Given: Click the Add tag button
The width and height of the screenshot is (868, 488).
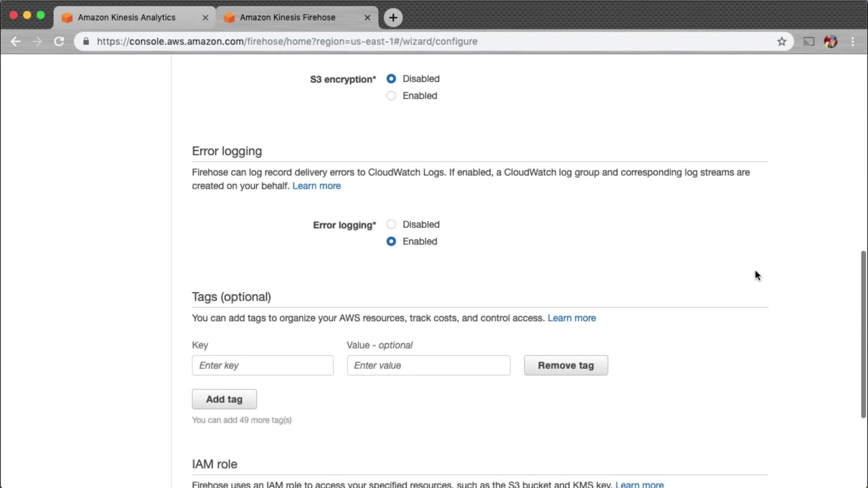Looking at the screenshot, I should coord(224,399).
